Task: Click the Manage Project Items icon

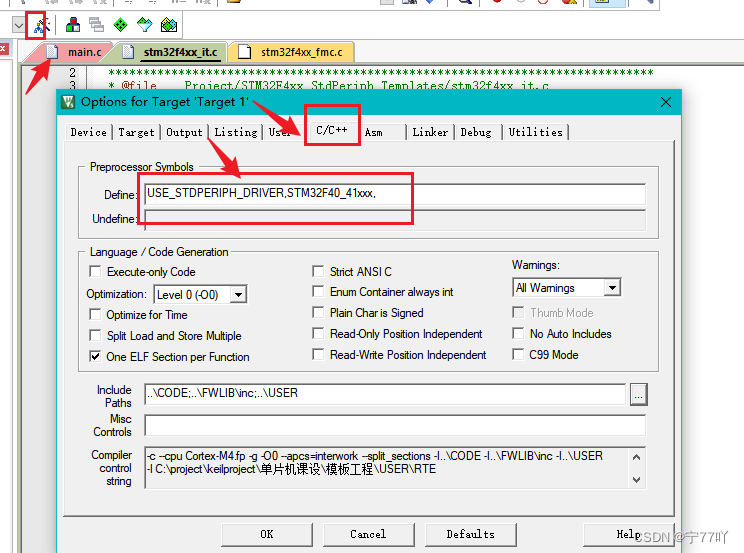Action: pyautogui.click(x=73, y=25)
